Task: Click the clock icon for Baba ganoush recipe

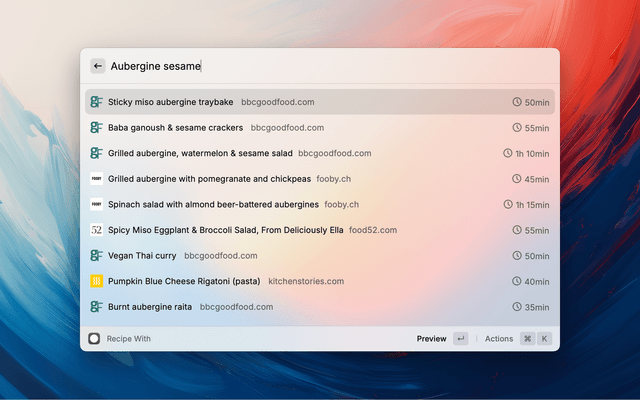Action: click(x=517, y=128)
